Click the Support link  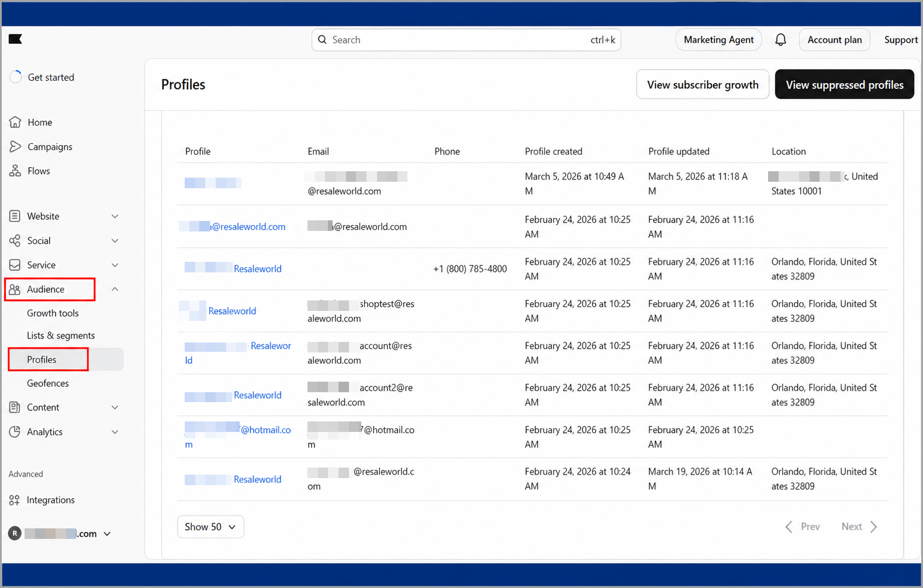pos(901,40)
